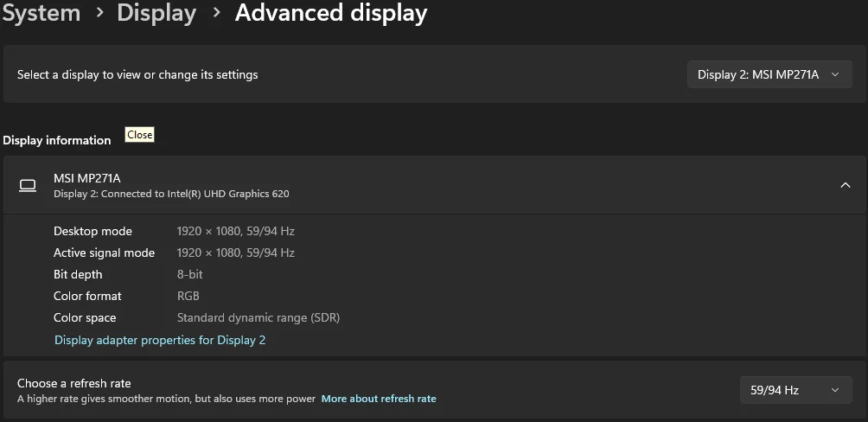Click the Color space label

point(85,318)
